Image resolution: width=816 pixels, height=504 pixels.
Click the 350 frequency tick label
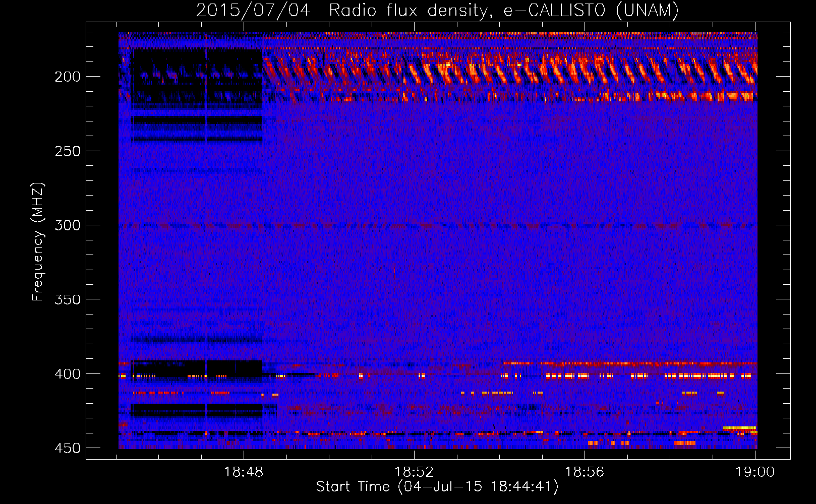[x=68, y=299]
